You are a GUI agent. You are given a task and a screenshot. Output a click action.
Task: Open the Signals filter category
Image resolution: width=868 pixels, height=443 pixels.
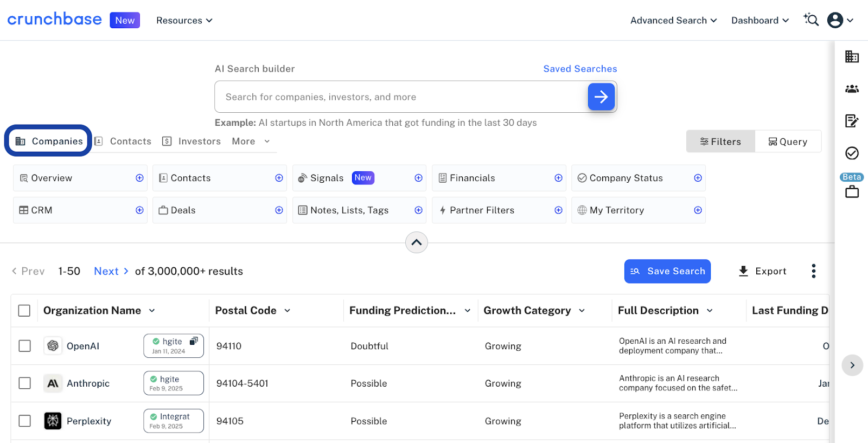[x=359, y=178]
